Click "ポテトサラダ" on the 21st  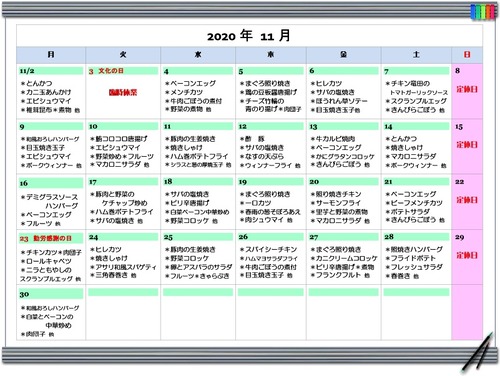pos(410,212)
